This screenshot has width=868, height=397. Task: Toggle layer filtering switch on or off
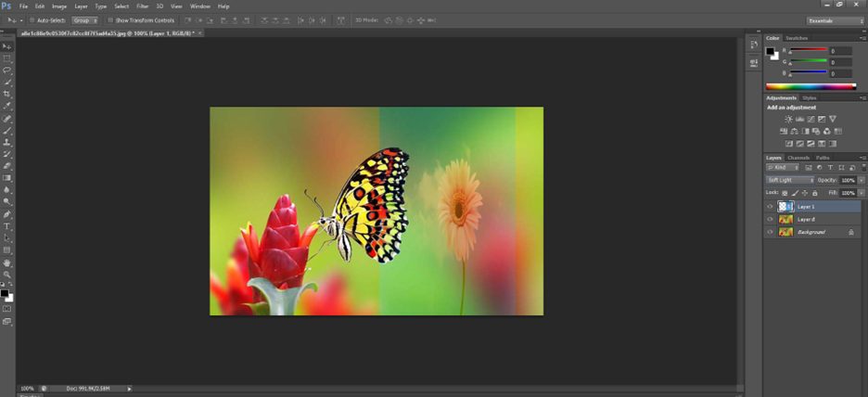point(862,167)
